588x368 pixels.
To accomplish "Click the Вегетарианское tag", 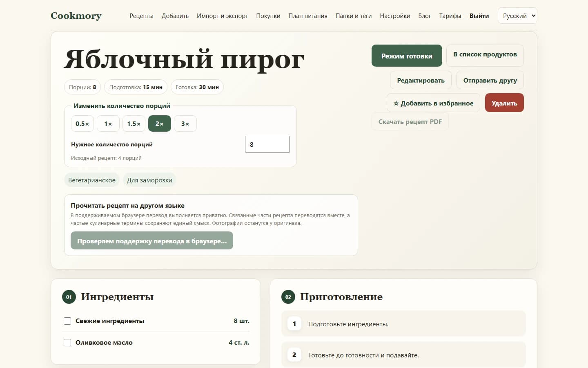I will 92,180.
